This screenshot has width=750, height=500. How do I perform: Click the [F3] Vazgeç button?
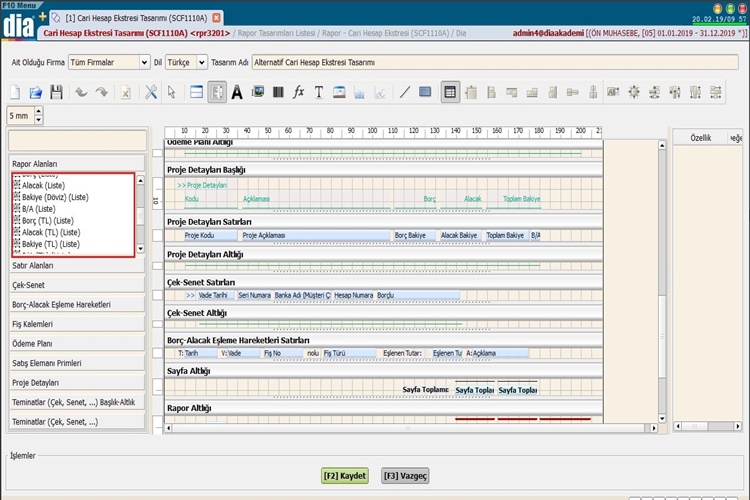(405, 476)
